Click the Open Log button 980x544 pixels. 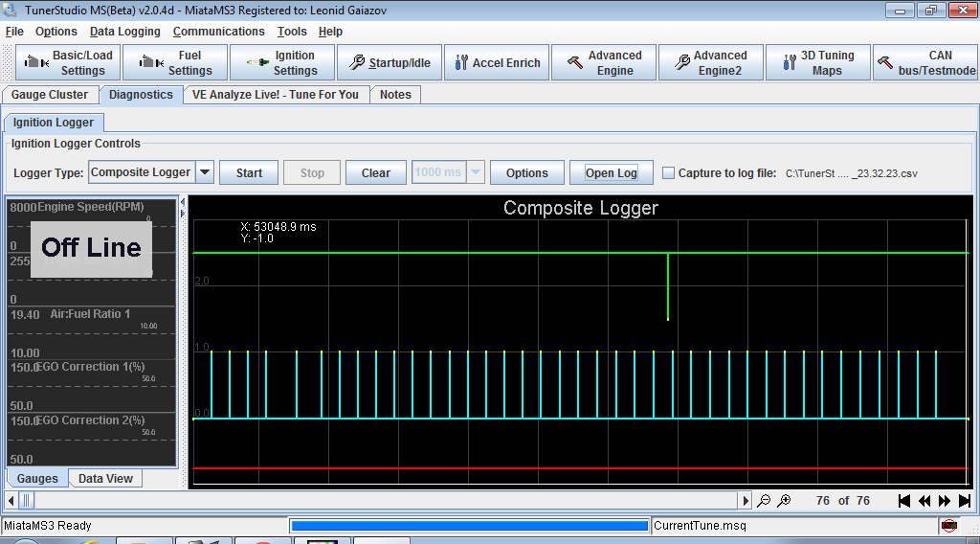pos(612,172)
